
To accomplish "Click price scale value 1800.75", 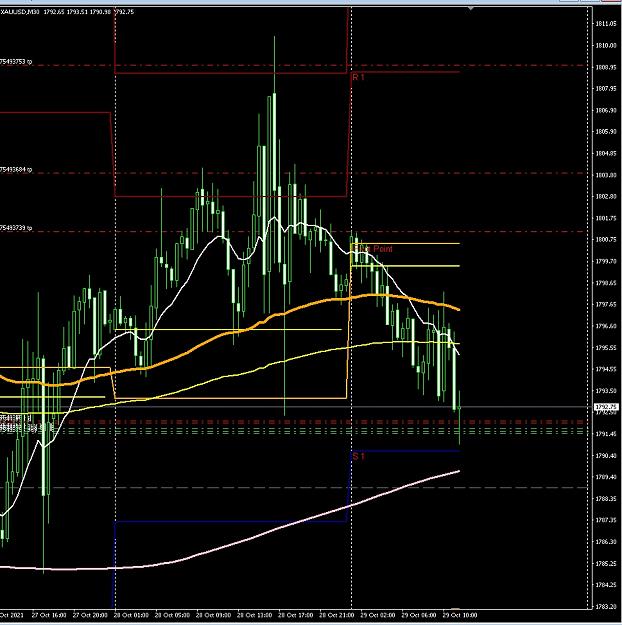I will [x=606, y=240].
